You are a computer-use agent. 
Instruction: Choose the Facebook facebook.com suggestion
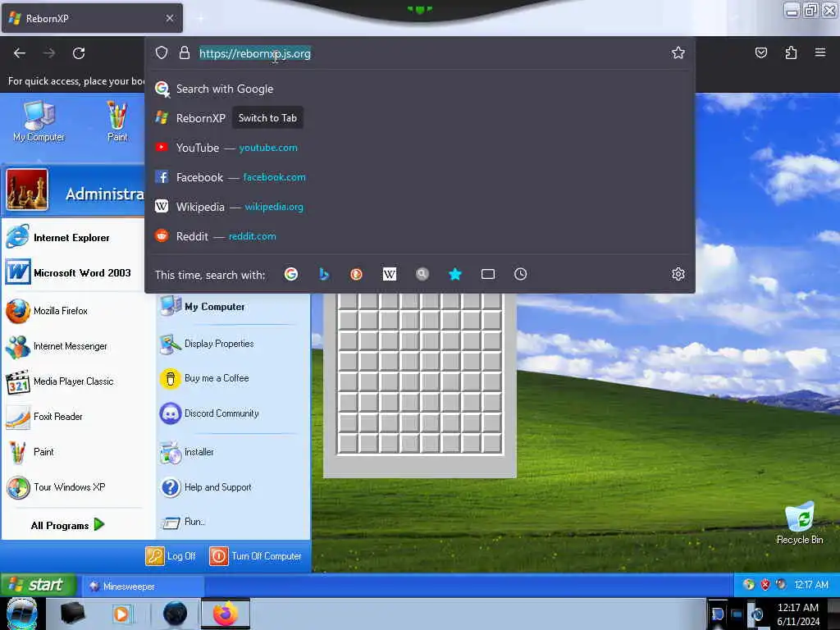pos(419,177)
